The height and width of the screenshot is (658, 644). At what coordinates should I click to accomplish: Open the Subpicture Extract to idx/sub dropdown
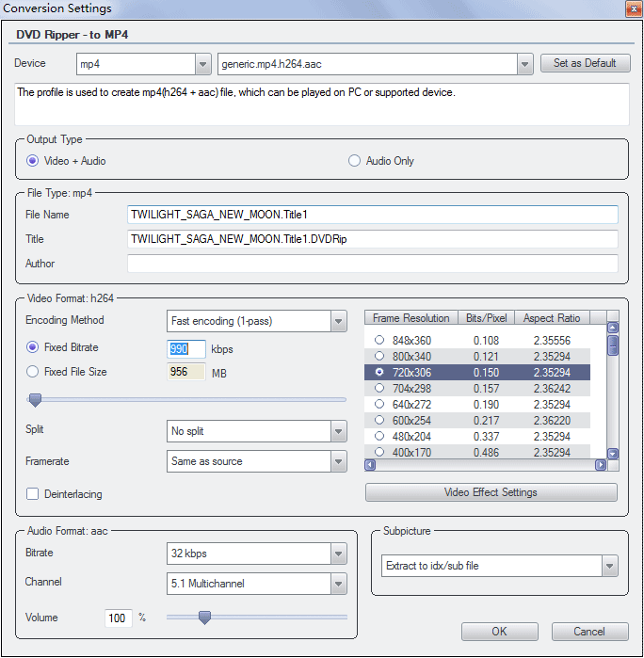coord(609,566)
